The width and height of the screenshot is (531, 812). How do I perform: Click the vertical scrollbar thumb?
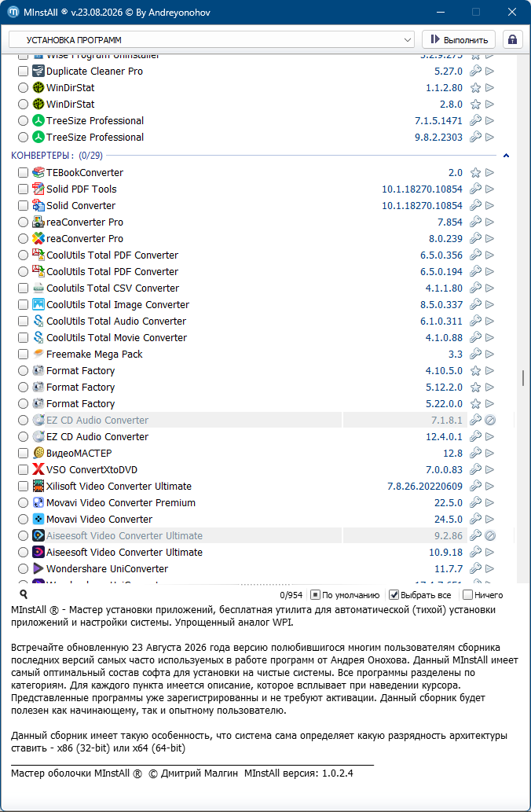tap(522, 377)
